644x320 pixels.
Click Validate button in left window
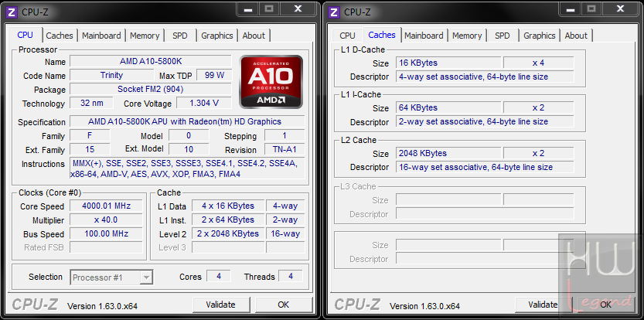pyautogui.click(x=221, y=305)
